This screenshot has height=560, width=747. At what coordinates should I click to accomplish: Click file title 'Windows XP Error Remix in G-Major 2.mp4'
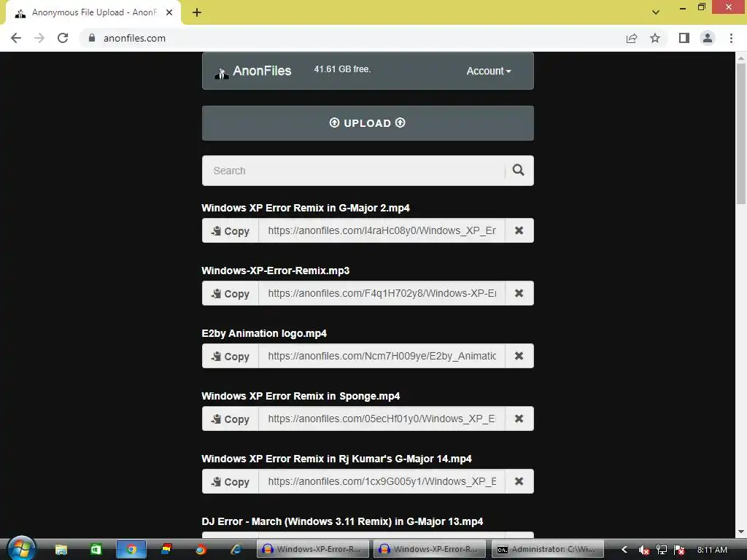[306, 208]
